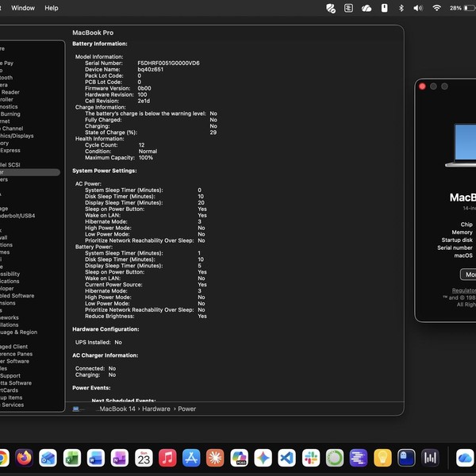Click Hardware in the path bar
Image resolution: width=476 pixels, height=476 pixels.
click(x=156, y=409)
